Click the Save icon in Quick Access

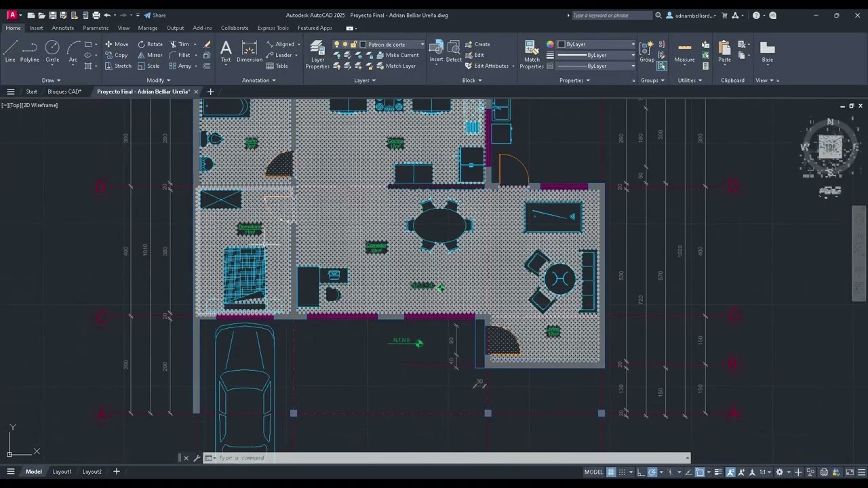pyautogui.click(x=53, y=15)
